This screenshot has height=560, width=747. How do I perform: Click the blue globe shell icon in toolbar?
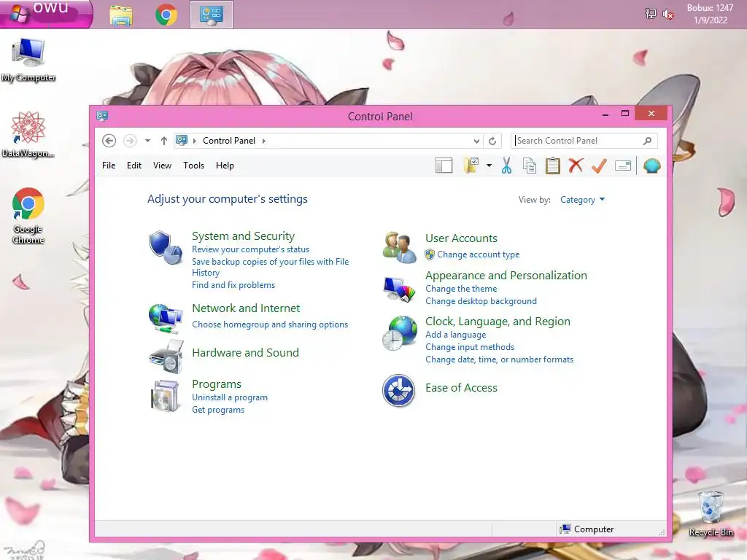(651, 166)
